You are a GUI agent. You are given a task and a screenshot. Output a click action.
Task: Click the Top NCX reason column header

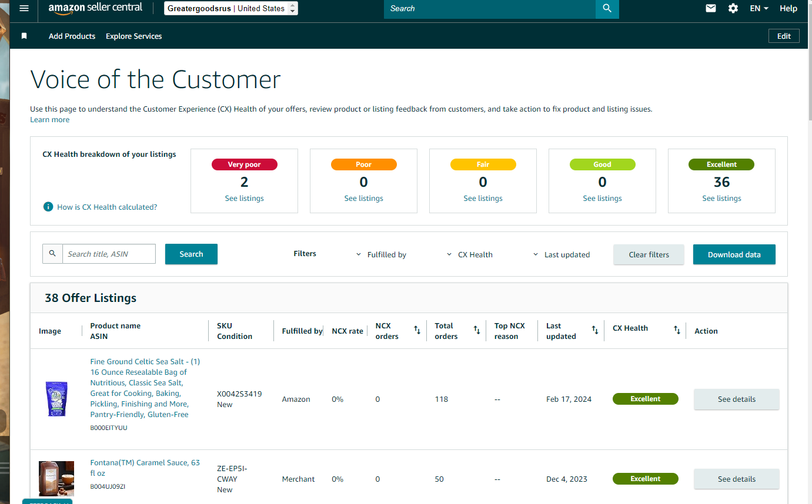pos(509,331)
